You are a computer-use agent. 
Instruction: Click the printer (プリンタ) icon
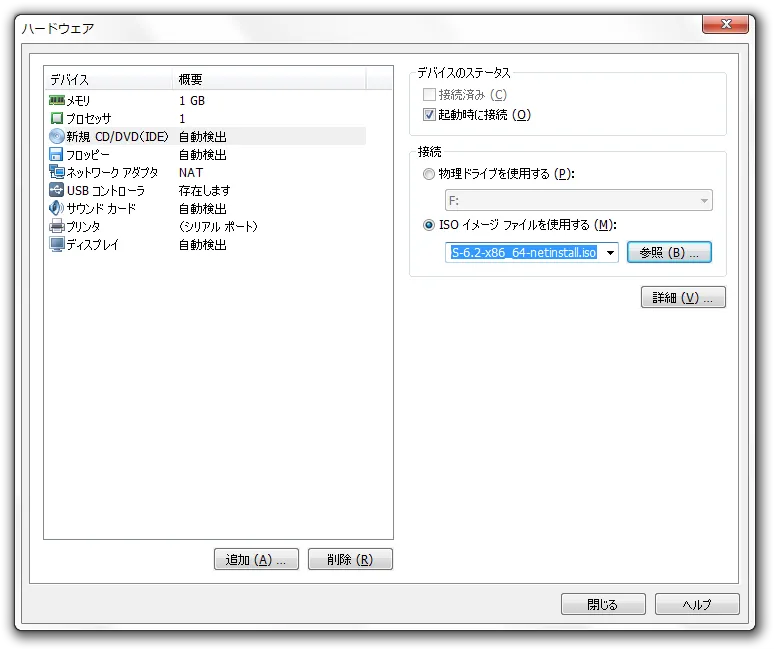(57, 226)
